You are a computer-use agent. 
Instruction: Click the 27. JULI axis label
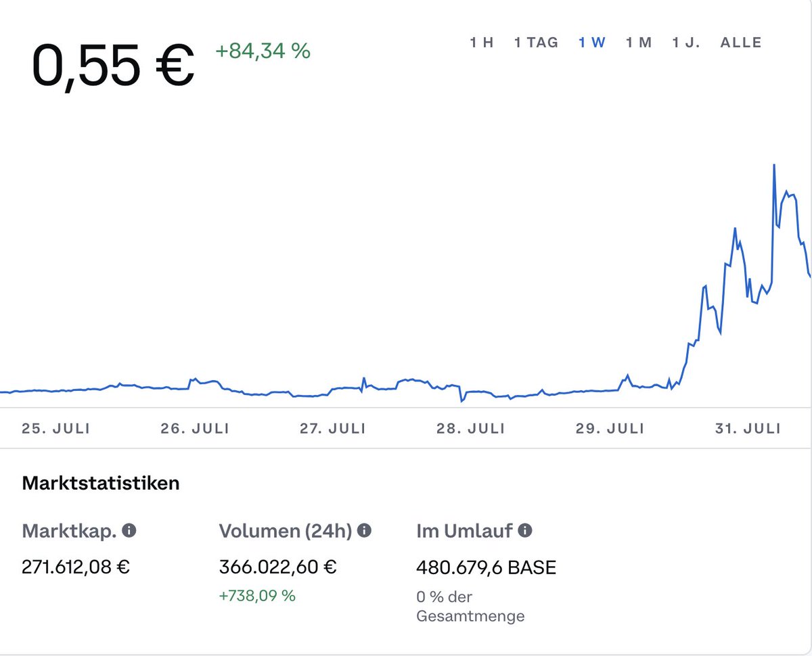coord(333,429)
